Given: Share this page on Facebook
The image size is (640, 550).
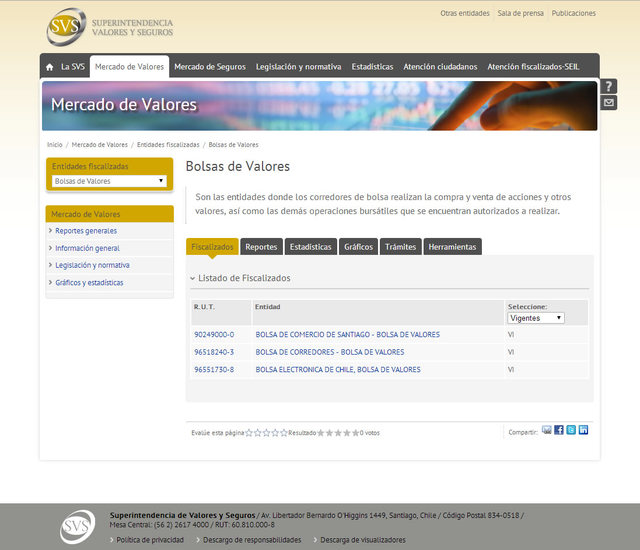Looking at the screenshot, I should click(x=559, y=430).
